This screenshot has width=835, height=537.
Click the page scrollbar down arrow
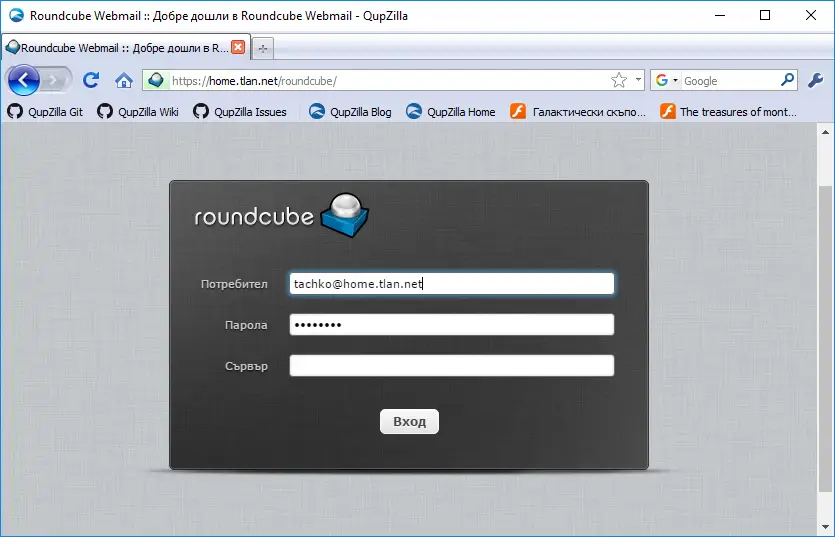825,527
